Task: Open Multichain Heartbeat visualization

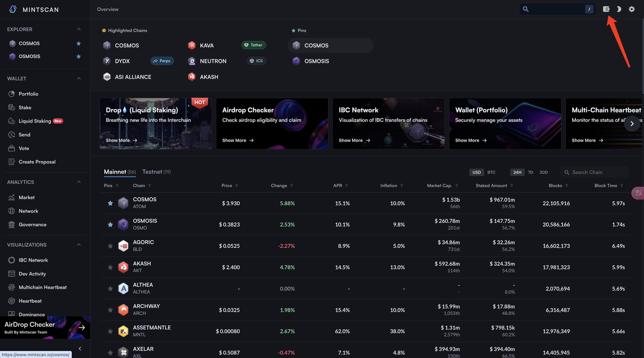Action: 42,287
